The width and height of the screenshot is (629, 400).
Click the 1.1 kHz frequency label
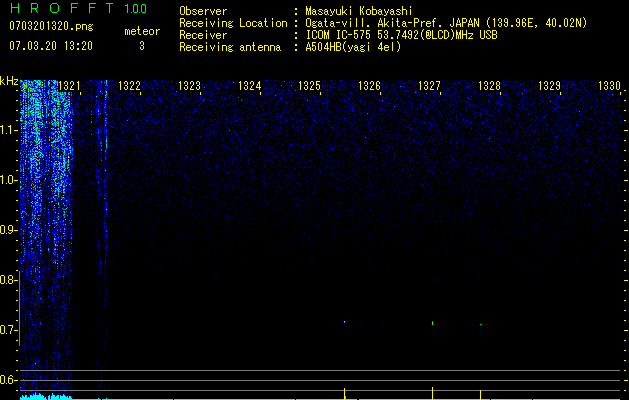pos(8,130)
